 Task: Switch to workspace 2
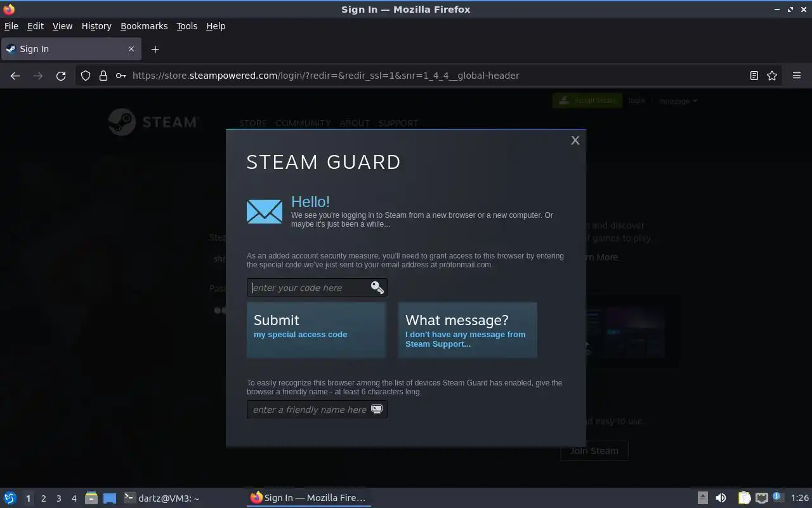pos(43,498)
